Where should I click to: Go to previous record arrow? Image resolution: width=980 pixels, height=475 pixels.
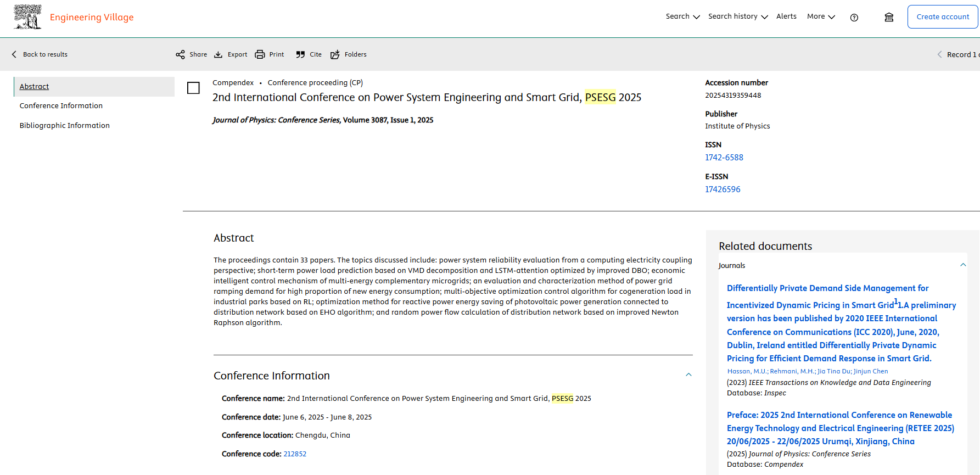939,54
